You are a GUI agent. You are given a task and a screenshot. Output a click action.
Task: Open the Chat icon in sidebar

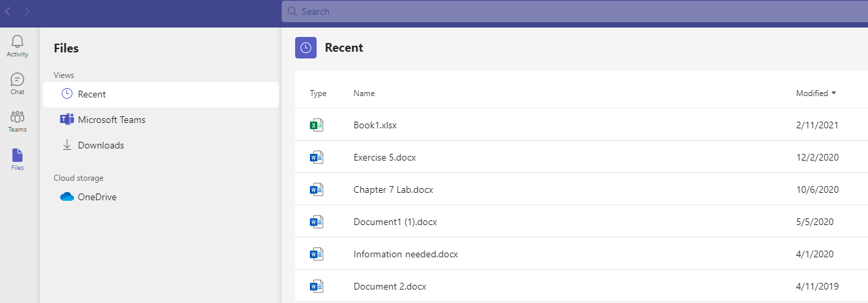[17, 79]
